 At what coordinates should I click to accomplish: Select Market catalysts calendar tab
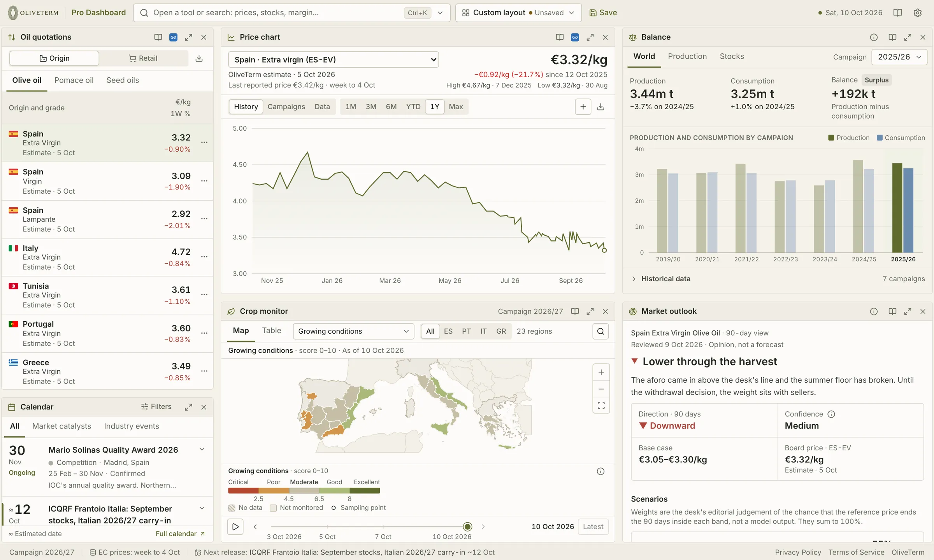pyautogui.click(x=61, y=426)
